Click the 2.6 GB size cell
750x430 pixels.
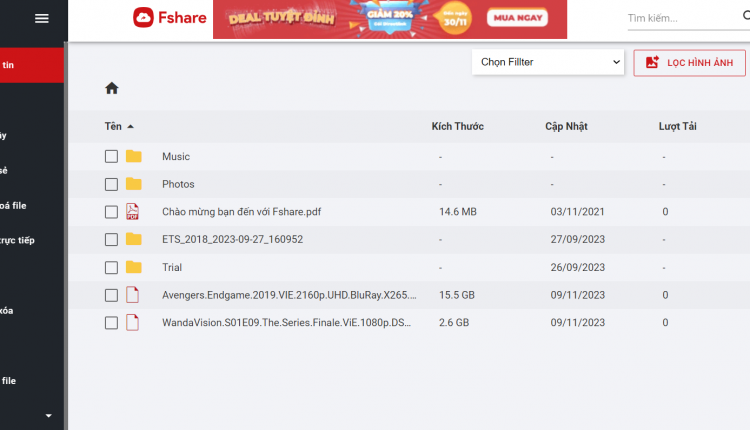tap(454, 322)
